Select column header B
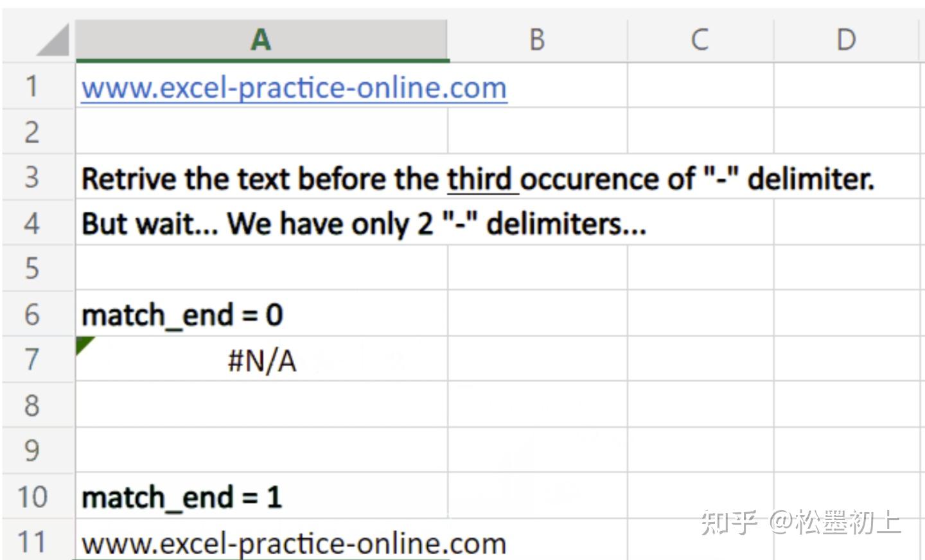The image size is (925, 560). (x=537, y=40)
